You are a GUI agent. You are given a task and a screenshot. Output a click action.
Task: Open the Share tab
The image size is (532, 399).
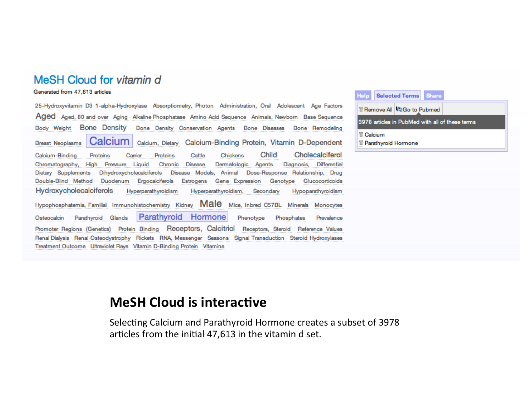click(x=434, y=95)
